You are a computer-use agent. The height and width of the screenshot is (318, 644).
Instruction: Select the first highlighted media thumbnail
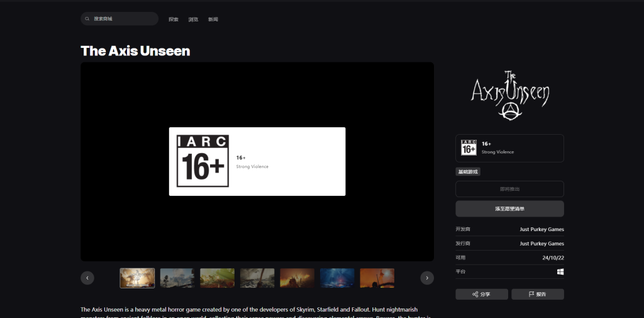tap(137, 278)
